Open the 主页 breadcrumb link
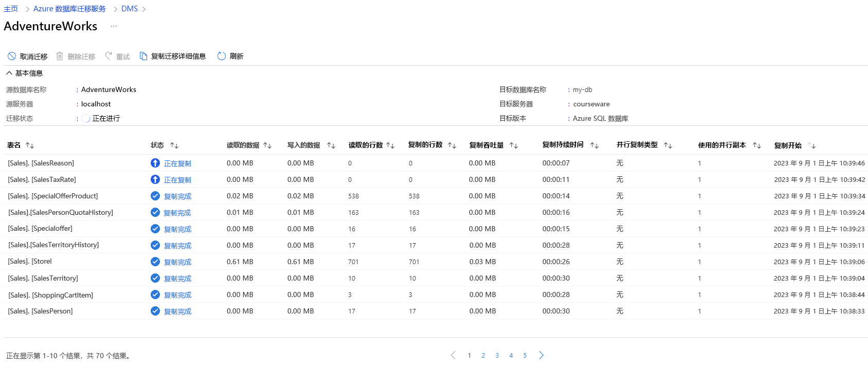This screenshot has width=868, height=369. point(11,9)
